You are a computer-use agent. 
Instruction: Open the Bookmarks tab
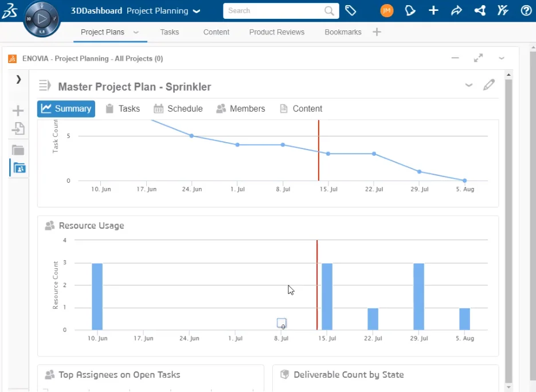pyautogui.click(x=343, y=32)
